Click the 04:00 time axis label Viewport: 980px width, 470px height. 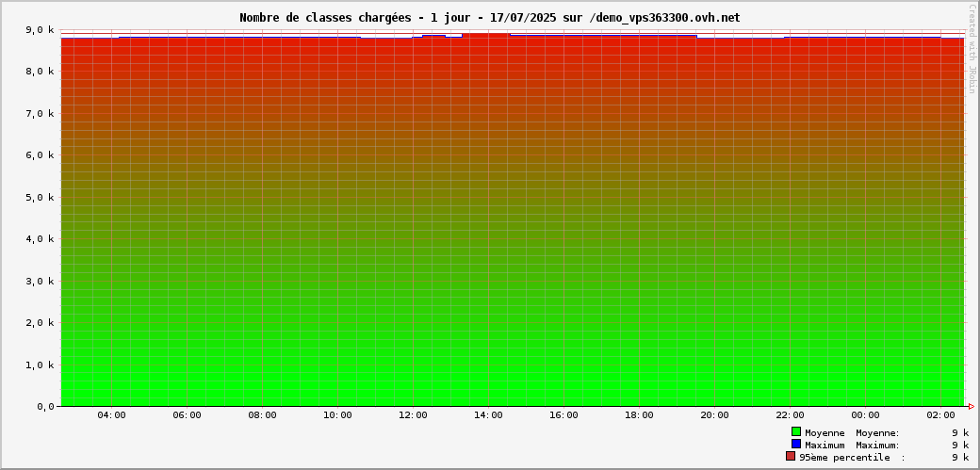[x=111, y=415]
